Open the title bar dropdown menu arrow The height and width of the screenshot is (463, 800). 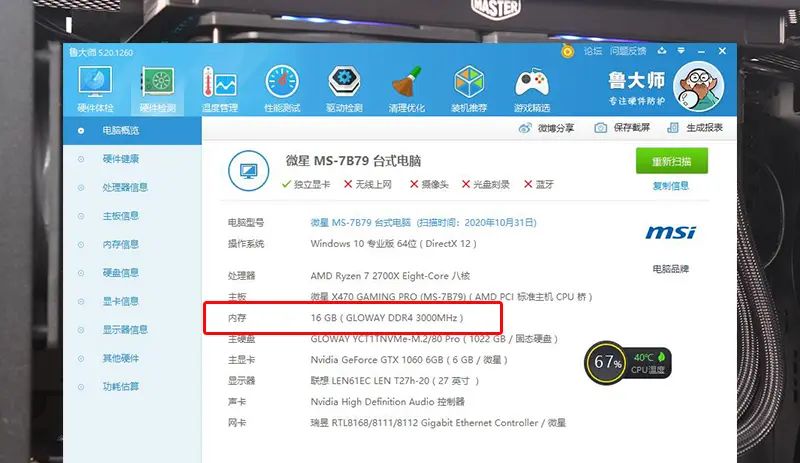(681, 51)
